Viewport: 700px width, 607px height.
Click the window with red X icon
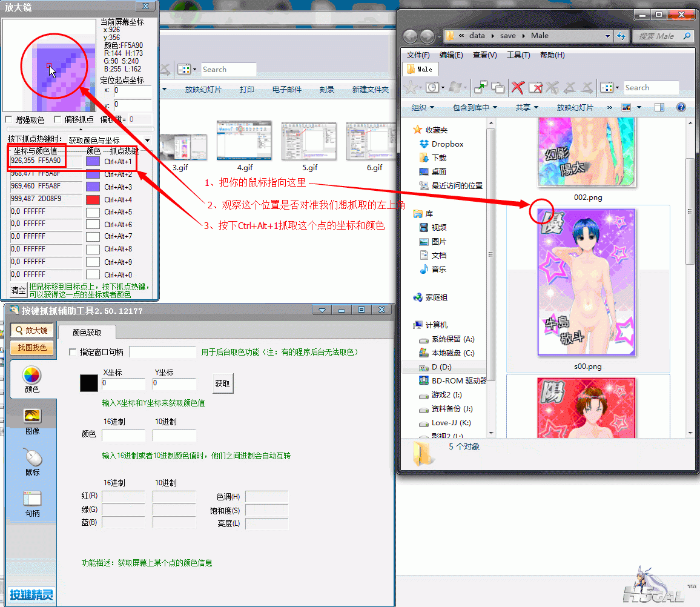click(535, 87)
